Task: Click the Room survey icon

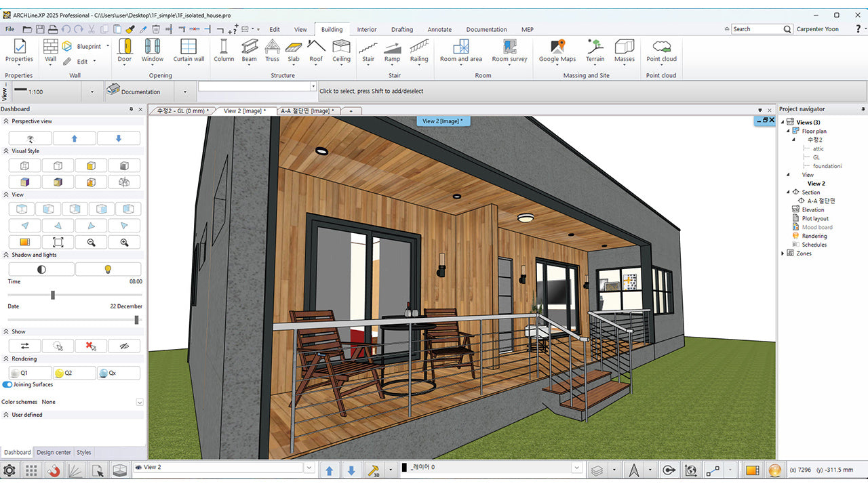Action: (x=509, y=50)
